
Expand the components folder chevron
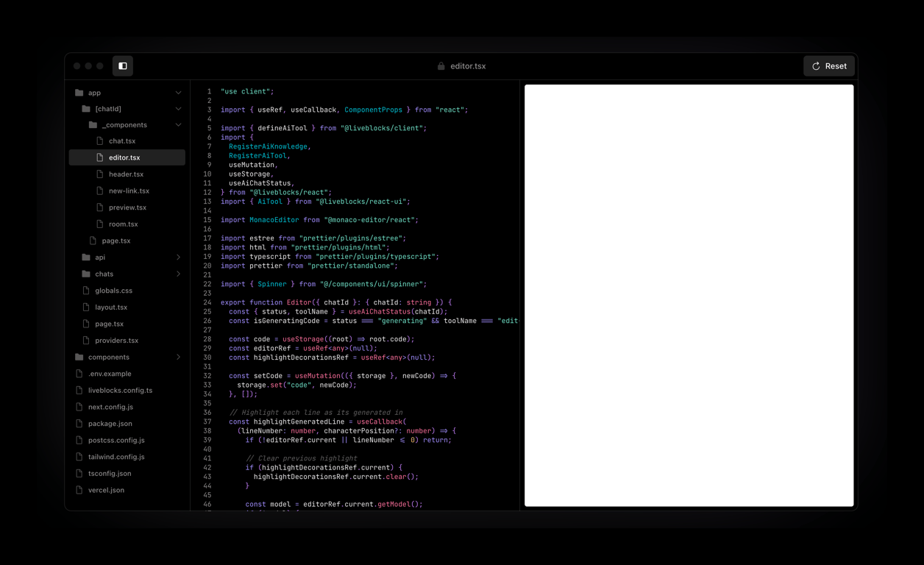click(178, 357)
